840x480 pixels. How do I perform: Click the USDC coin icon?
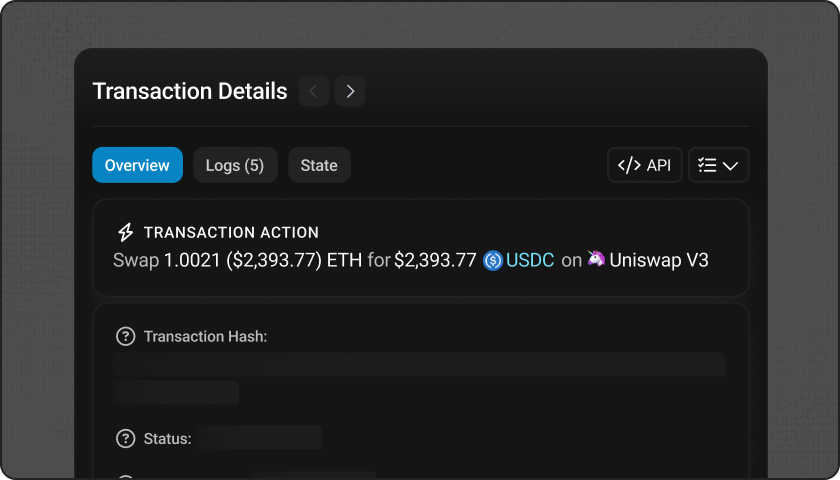(493, 261)
